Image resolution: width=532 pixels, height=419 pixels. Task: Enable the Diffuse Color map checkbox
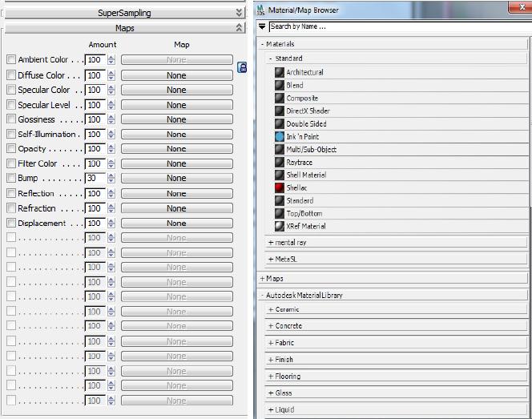point(11,75)
